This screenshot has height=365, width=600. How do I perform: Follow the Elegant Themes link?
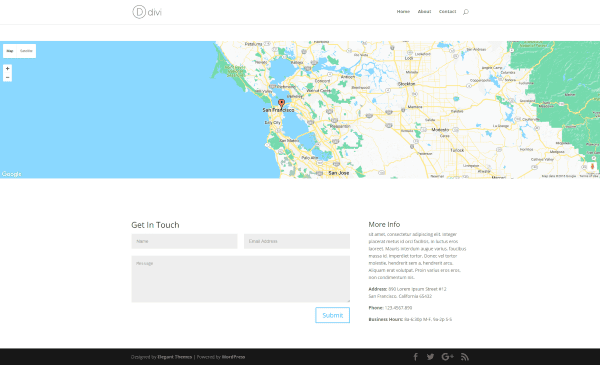[175, 357]
